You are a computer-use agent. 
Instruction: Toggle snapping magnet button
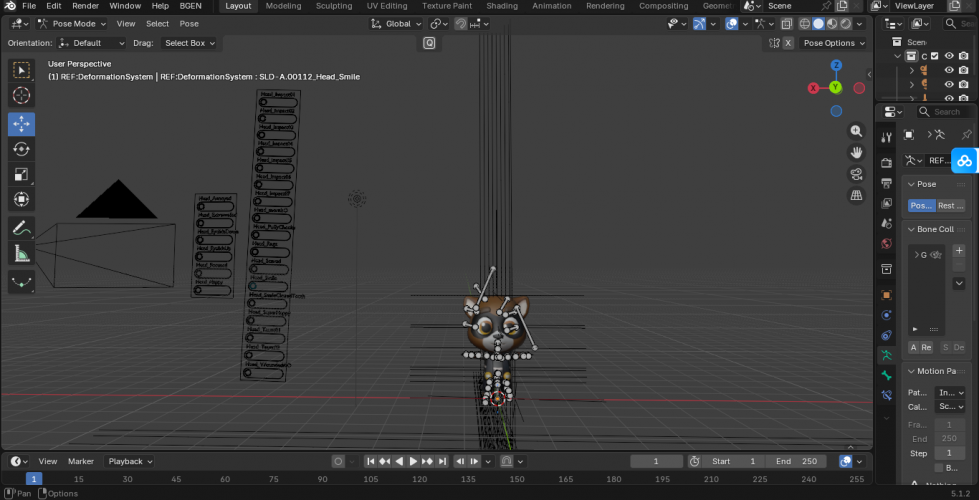tap(460, 24)
